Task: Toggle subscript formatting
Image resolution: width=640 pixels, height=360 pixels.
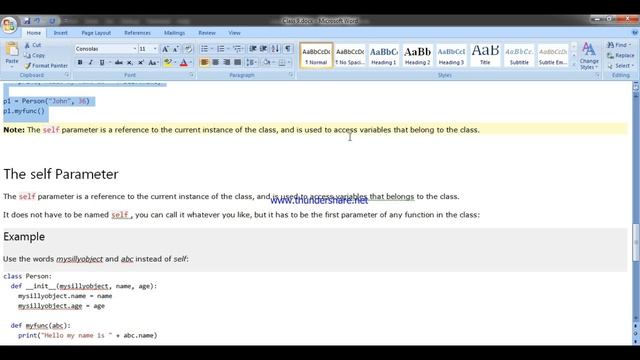Action: tap(130, 62)
